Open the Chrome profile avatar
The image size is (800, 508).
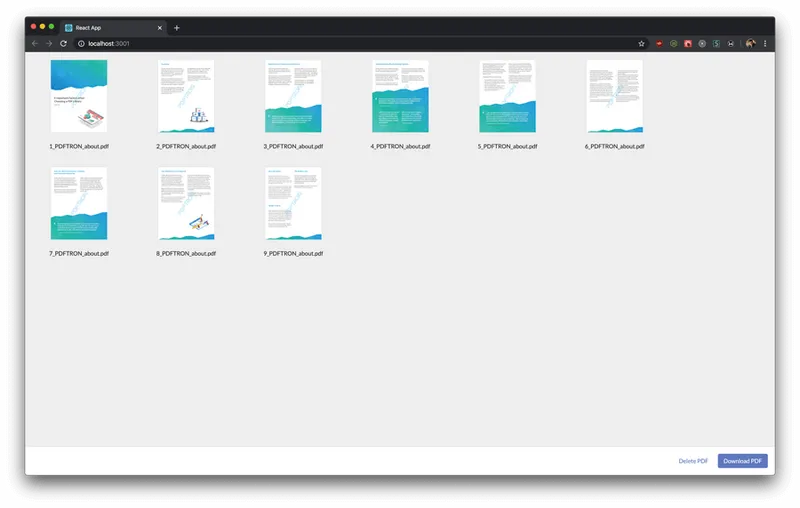(x=750, y=44)
